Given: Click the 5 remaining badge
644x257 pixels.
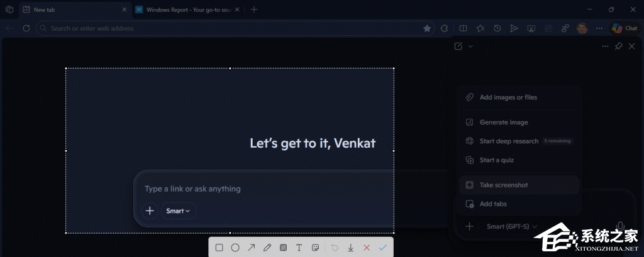Looking at the screenshot, I should [557, 141].
